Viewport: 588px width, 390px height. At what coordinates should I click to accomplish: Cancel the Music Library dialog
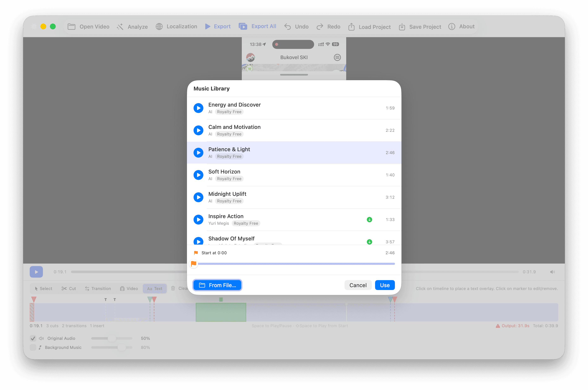(x=358, y=285)
